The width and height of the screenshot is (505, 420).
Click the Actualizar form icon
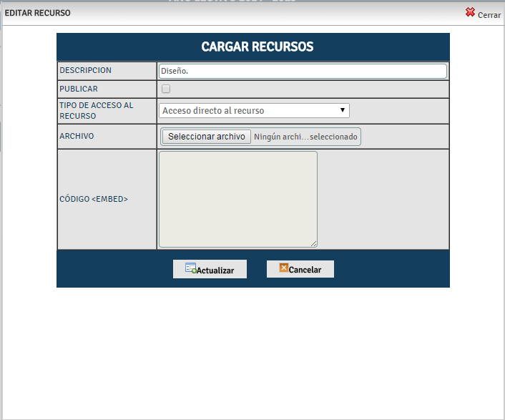191,268
